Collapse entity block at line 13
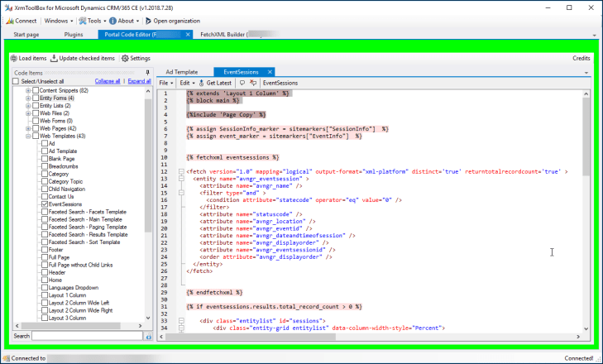Screen dimensions: 603x364 [181, 179]
